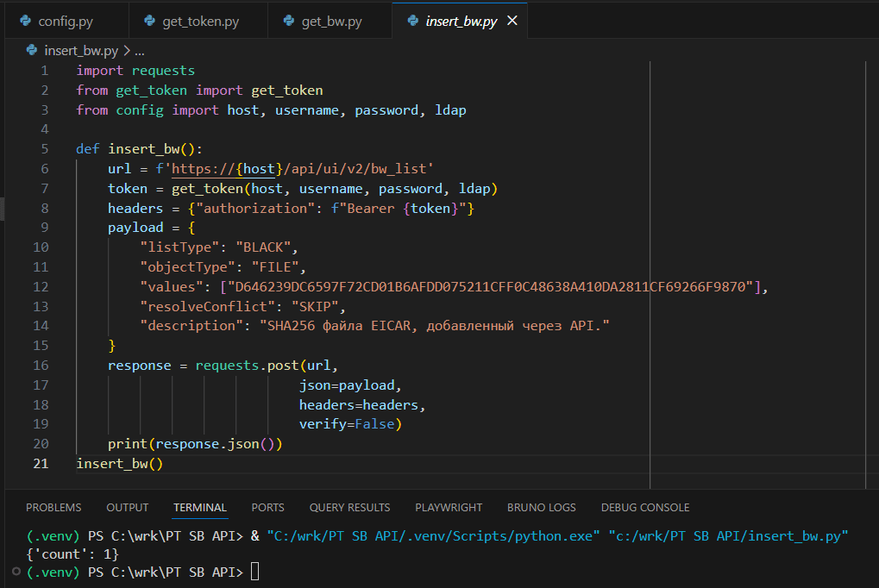The height and width of the screenshot is (588, 879).
Task: Click the "description" key on line 14
Action: 191,326
